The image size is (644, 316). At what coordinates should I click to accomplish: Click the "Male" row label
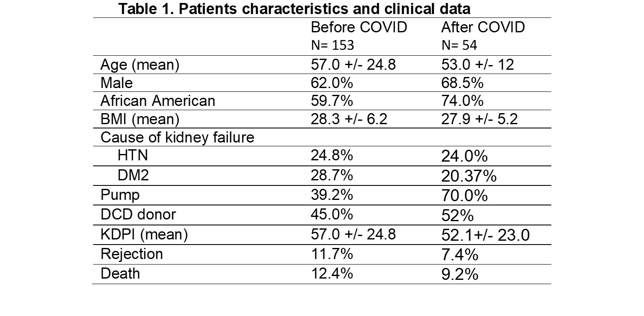[x=116, y=83]
